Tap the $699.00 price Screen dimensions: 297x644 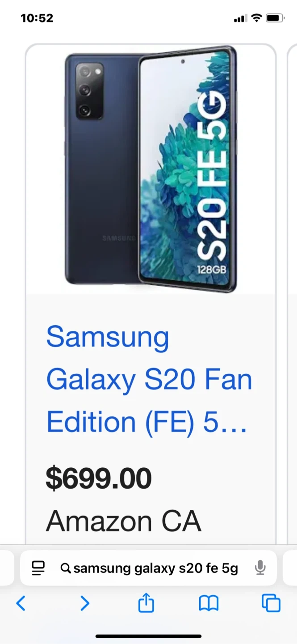click(99, 478)
